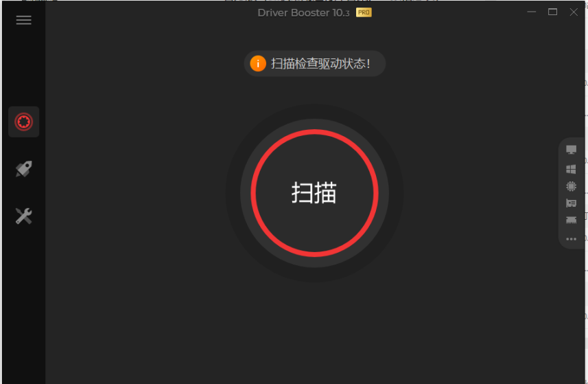View monitor device info icon
Image resolution: width=588 pixels, height=384 pixels.
(571, 150)
